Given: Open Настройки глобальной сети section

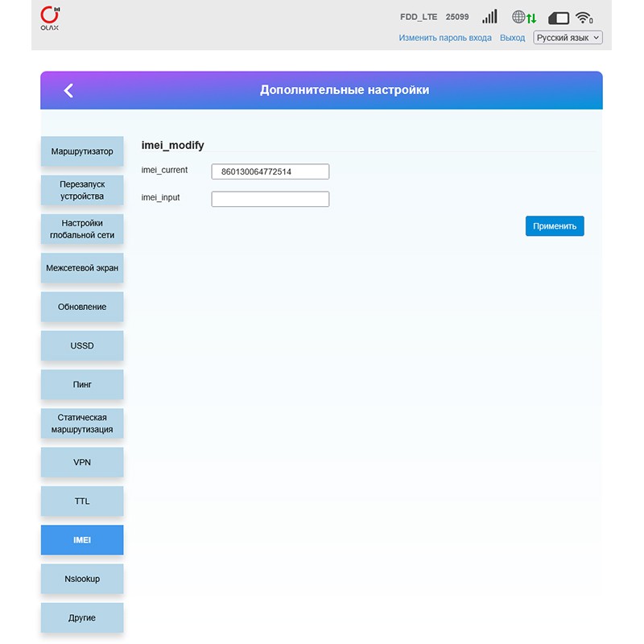Looking at the screenshot, I should (x=82, y=229).
